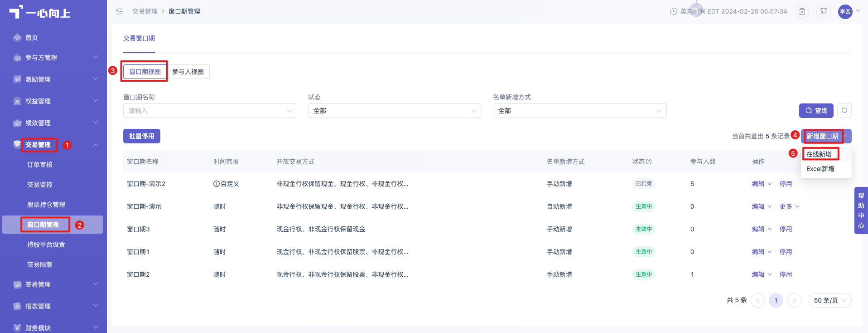Open the user dropdown arrow by avatar
Viewport: 868px width, 333px height.
coord(858,11)
